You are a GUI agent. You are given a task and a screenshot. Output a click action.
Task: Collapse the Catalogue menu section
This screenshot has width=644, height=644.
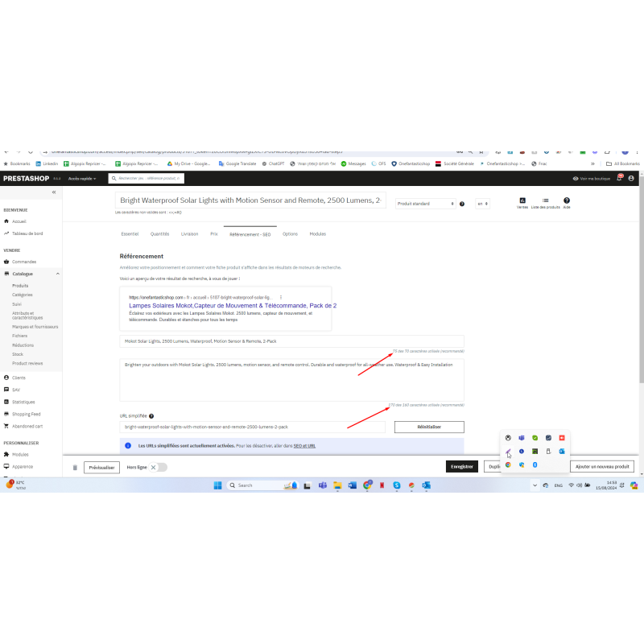point(57,274)
